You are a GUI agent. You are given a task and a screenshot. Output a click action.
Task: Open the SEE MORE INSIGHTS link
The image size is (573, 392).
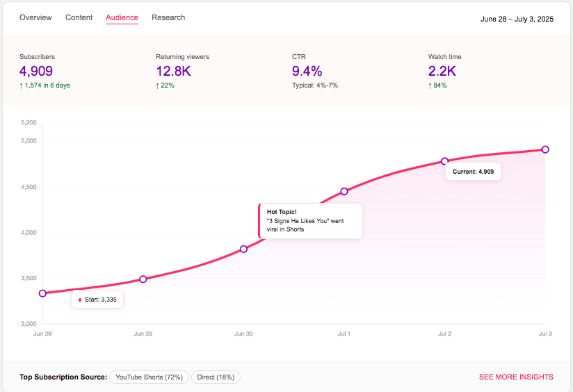tap(516, 377)
